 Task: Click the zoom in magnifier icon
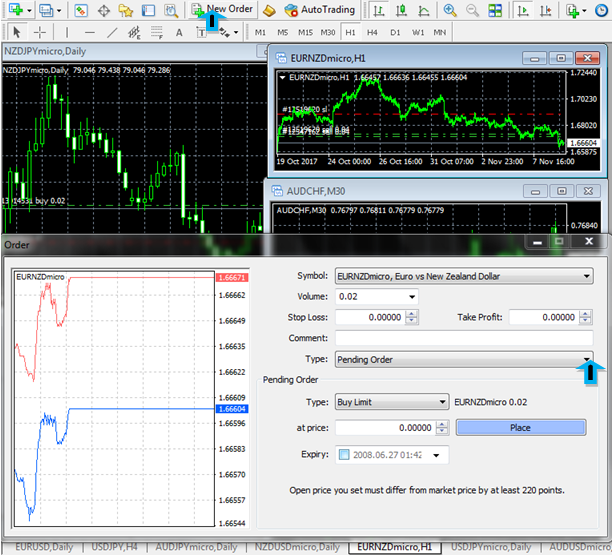pyautogui.click(x=450, y=10)
